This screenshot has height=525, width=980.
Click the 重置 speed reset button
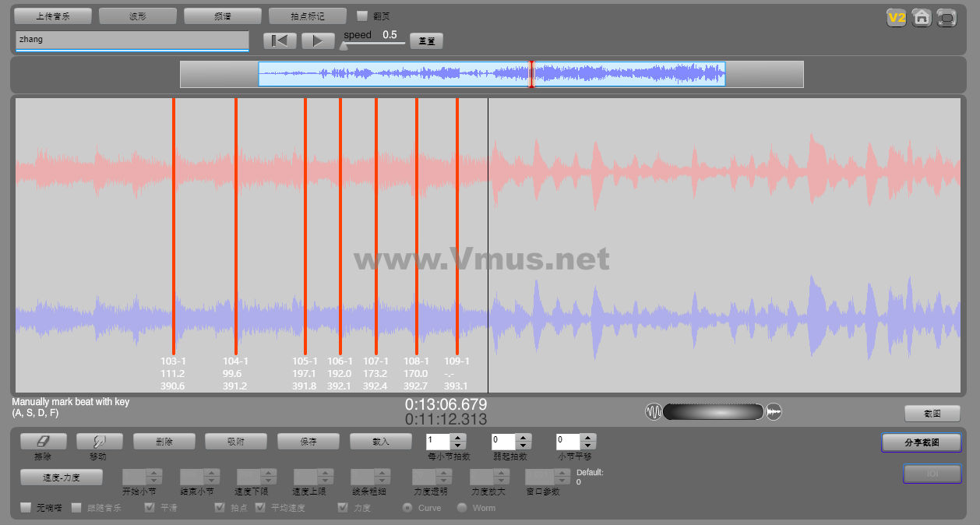[426, 41]
